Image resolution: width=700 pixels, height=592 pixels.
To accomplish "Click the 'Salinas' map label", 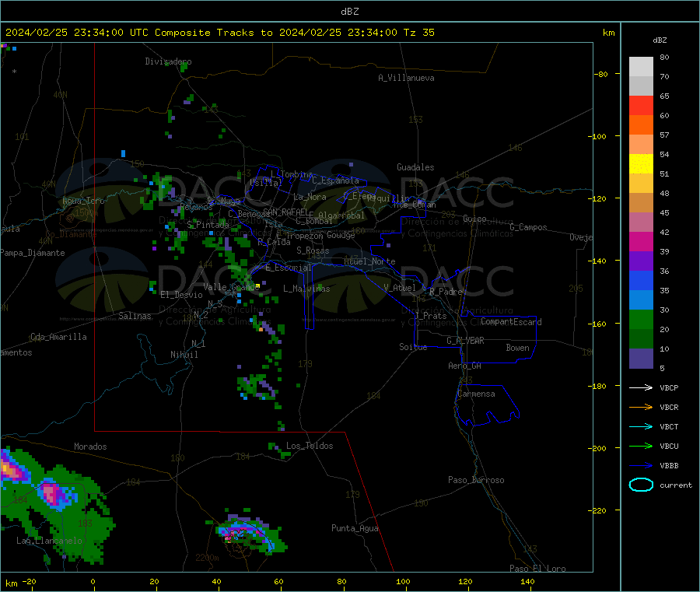I will 135,316.
